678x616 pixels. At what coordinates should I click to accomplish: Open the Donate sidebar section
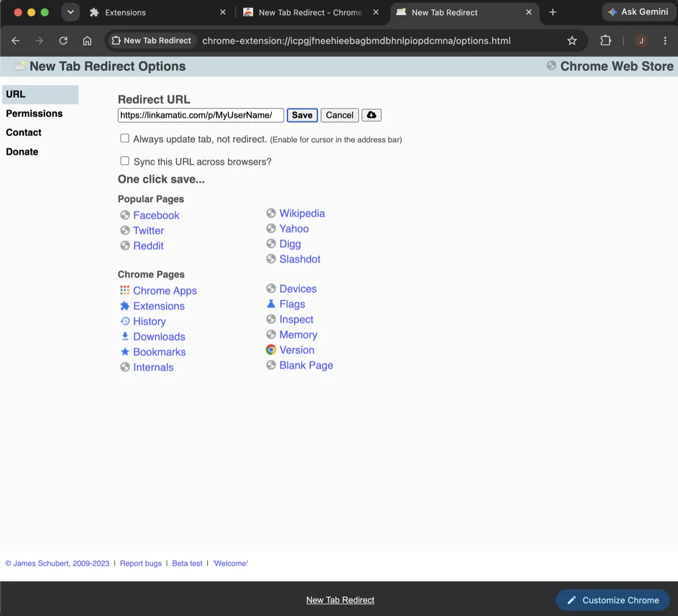[22, 151]
